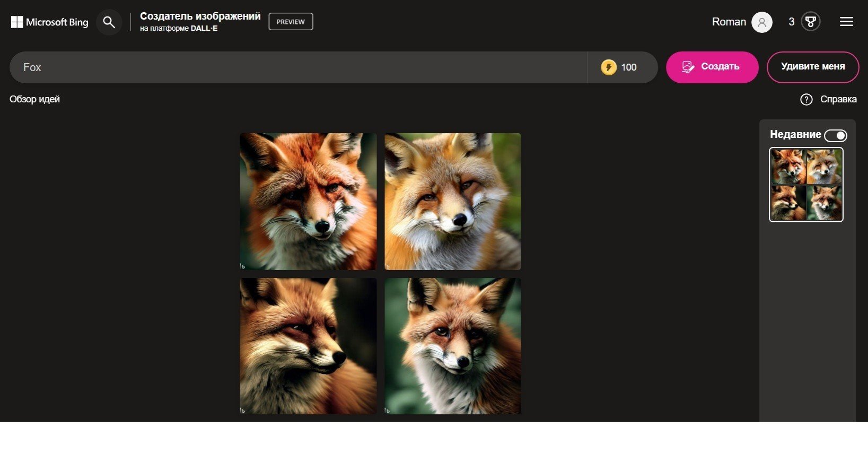Select the recent fox collage thumbnail
The height and width of the screenshot is (461, 868).
[x=806, y=184]
